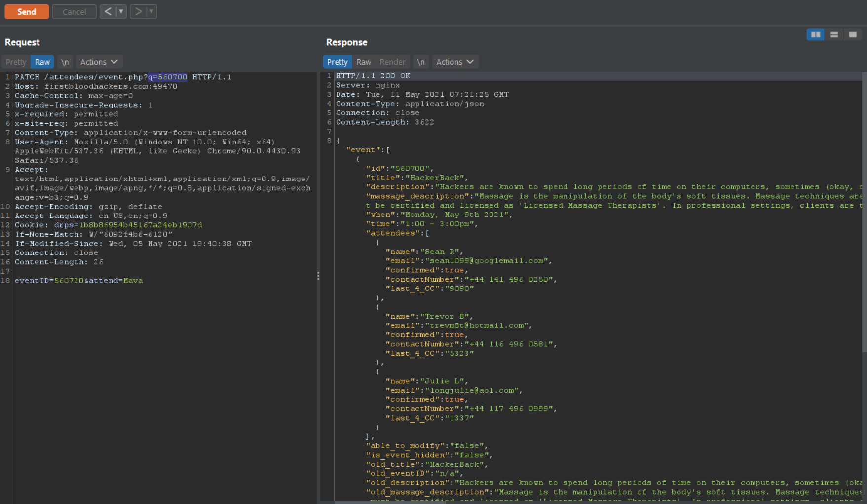Screen dimensions: 867x504
Task: Click the "is_event_hidden":"false" line
Action: pyautogui.click(x=429, y=455)
